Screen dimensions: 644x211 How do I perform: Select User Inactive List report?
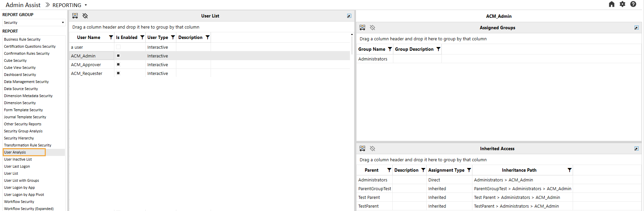pyautogui.click(x=18, y=159)
